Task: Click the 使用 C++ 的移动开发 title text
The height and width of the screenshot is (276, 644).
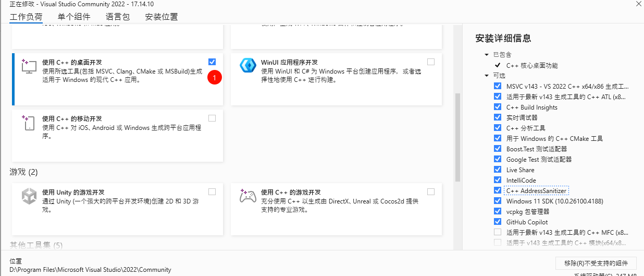Action: 72,118
